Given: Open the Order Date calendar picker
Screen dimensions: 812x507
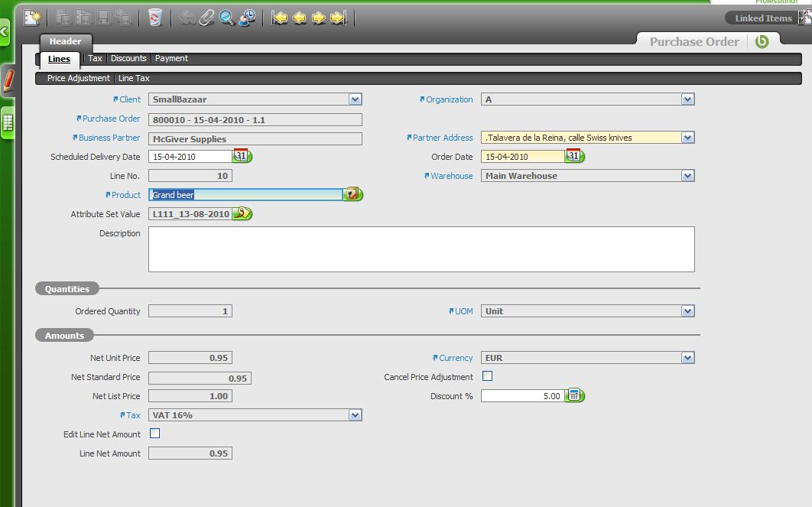Looking at the screenshot, I should [574, 156].
